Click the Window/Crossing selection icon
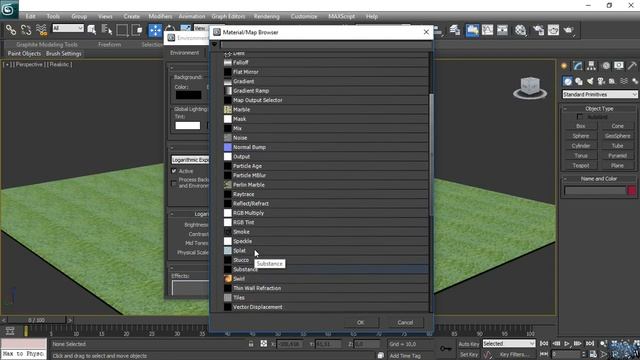The width and height of the screenshot is (640, 360). [137, 30]
